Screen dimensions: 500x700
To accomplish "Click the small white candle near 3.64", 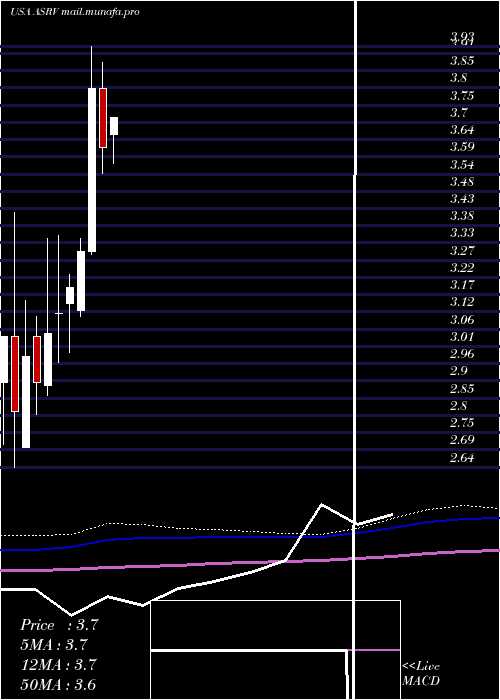I will click(114, 126).
